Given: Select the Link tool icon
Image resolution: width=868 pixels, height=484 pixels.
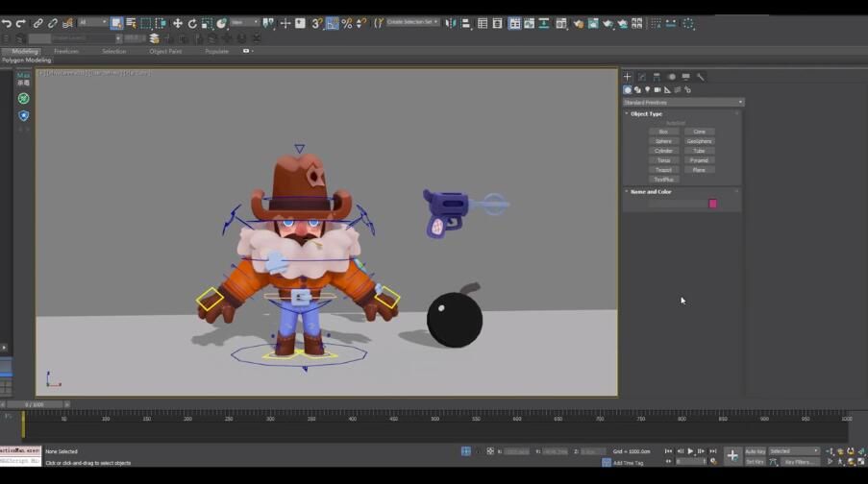Looking at the screenshot, I should [37, 23].
